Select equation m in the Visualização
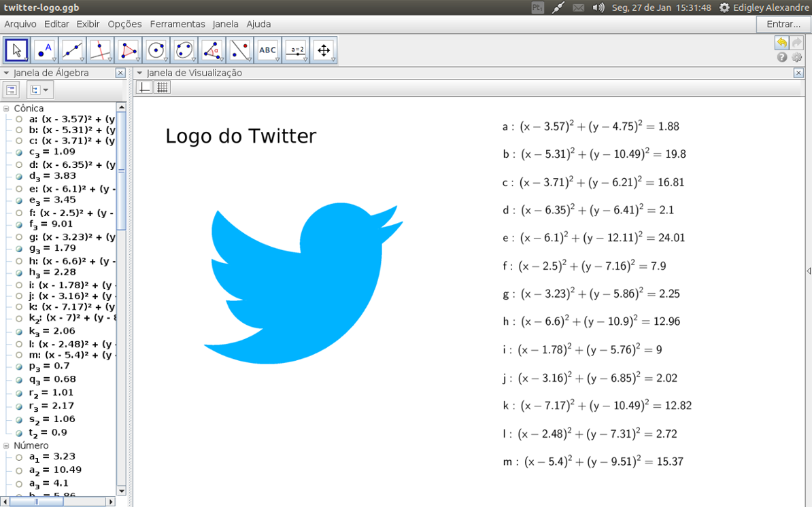The image size is (812, 507). 593,461
